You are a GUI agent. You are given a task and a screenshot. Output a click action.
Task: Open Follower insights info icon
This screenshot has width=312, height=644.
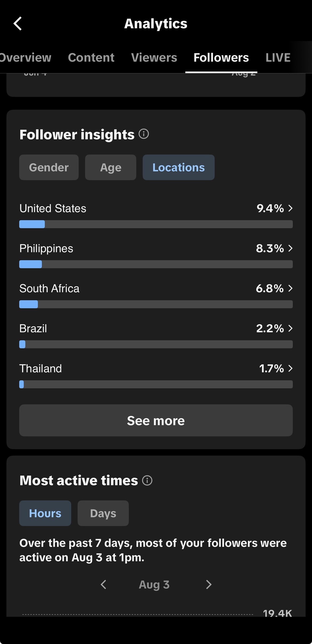[x=144, y=134]
